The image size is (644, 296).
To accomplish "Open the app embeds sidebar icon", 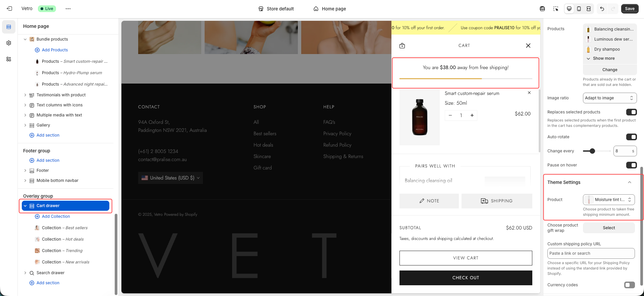I will tap(9, 59).
